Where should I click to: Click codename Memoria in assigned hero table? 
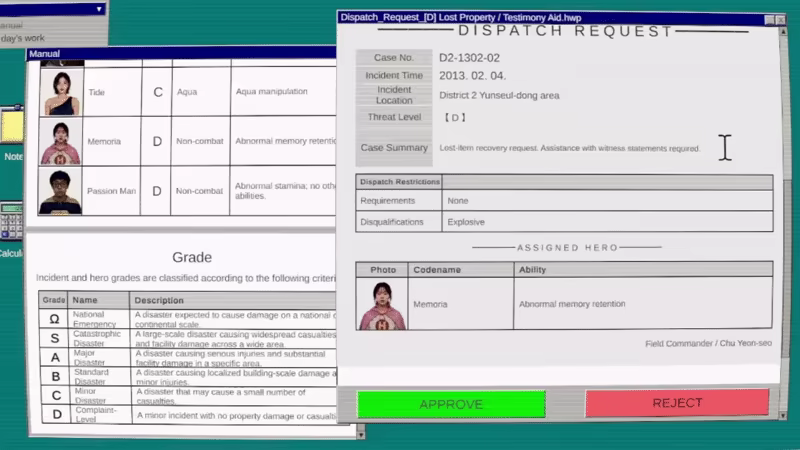click(x=430, y=304)
